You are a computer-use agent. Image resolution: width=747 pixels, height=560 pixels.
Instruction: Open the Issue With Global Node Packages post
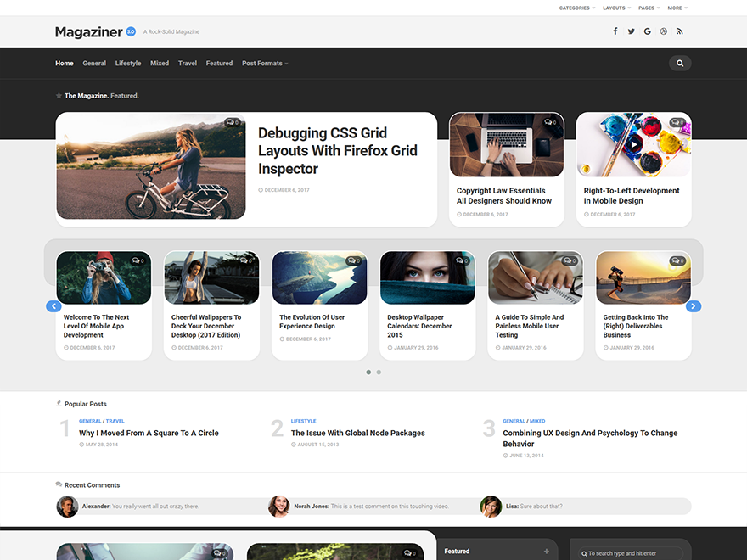(357, 433)
